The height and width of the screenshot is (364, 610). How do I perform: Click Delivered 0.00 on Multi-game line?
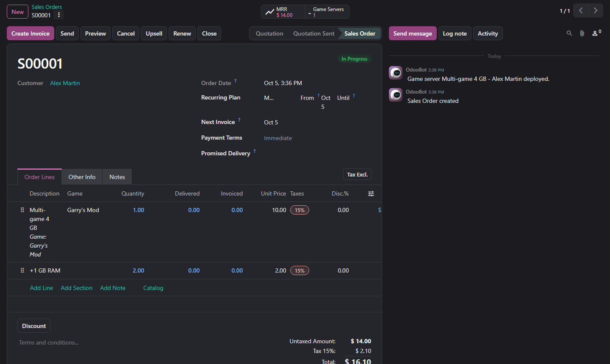tap(194, 210)
